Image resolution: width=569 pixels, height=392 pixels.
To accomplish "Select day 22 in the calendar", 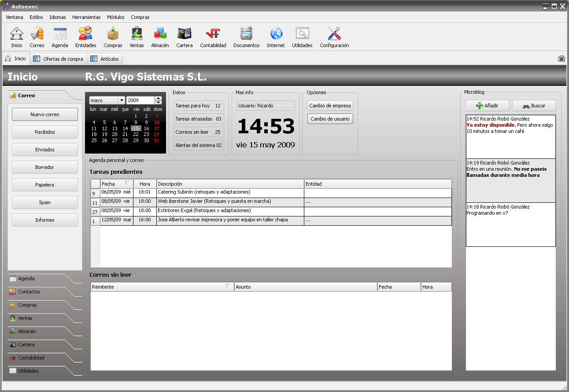I will [x=136, y=135].
